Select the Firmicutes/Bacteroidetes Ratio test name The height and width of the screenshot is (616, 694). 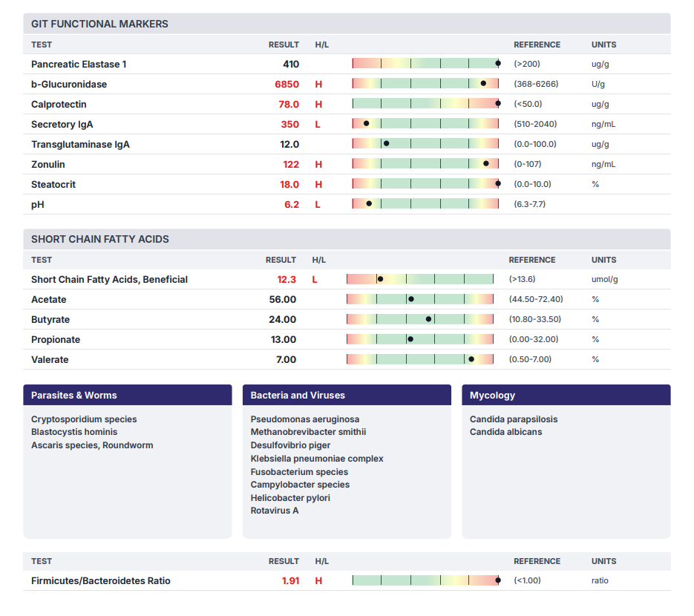click(x=100, y=581)
